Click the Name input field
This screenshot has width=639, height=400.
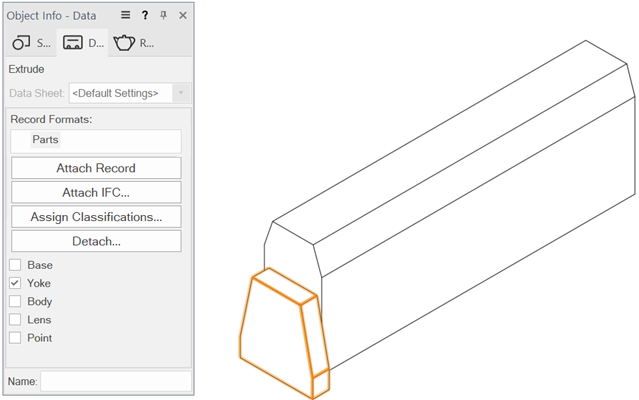tap(115, 381)
